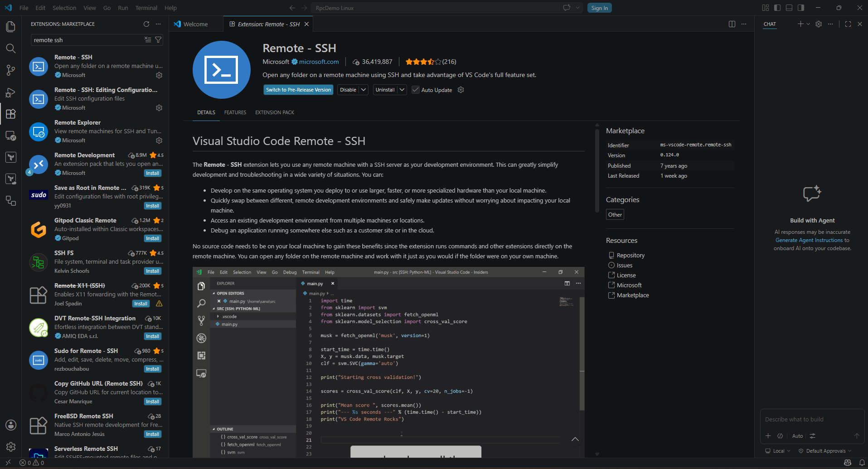Click the Sign In button
The height and width of the screenshot is (469, 868).
tap(600, 8)
